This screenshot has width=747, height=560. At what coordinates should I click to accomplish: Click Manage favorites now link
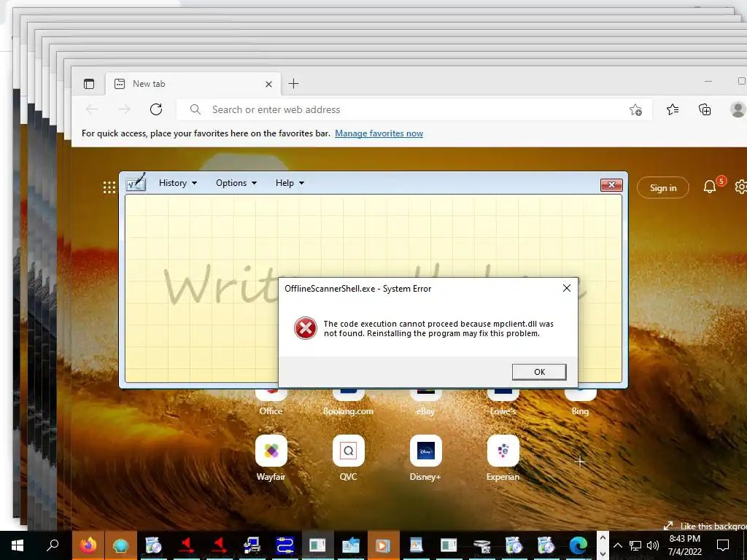point(379,133)
